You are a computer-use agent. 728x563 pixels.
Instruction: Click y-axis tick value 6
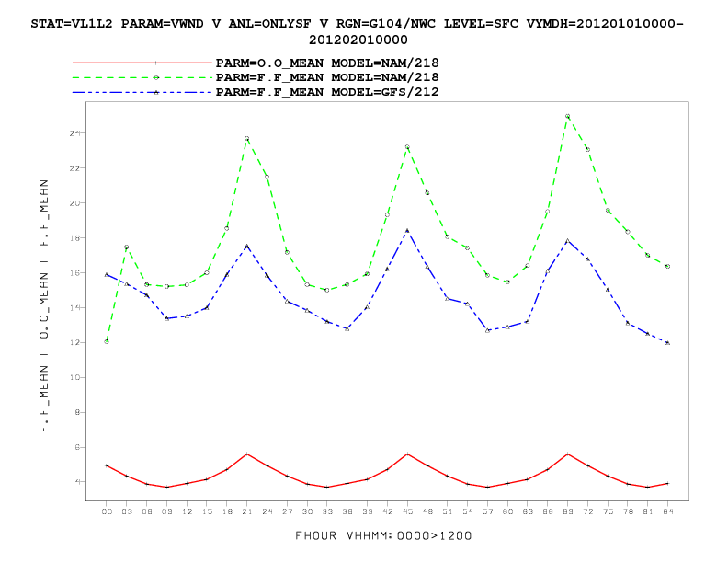tap(77, 447)
